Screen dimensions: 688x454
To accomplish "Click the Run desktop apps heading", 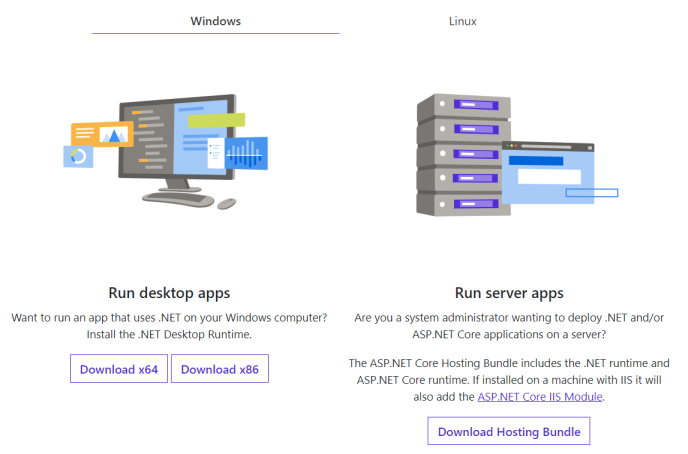I will pos(169,293).
